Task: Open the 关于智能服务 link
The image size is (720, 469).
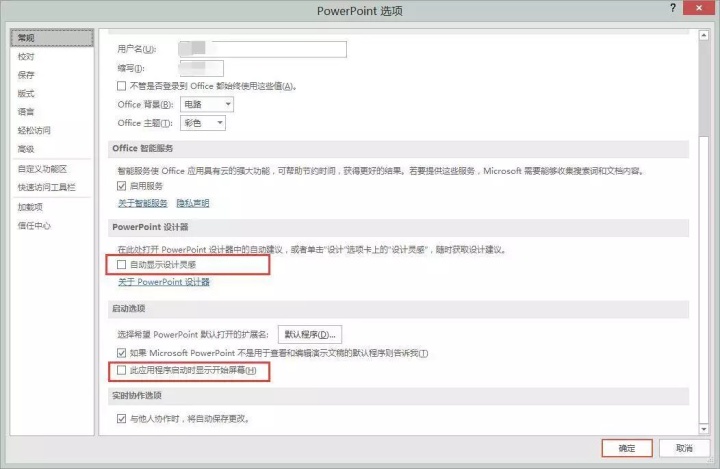Action: (x=143, y=203)
